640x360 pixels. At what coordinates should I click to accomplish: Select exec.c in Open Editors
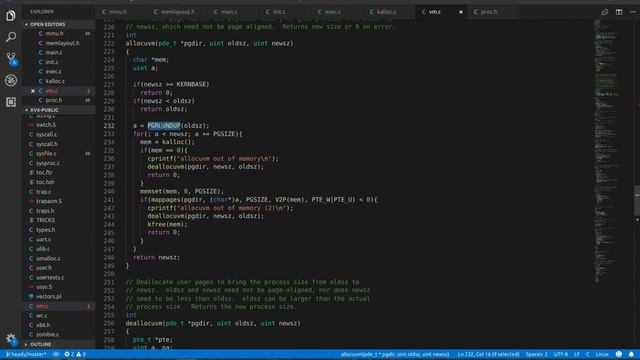point(59,71)
